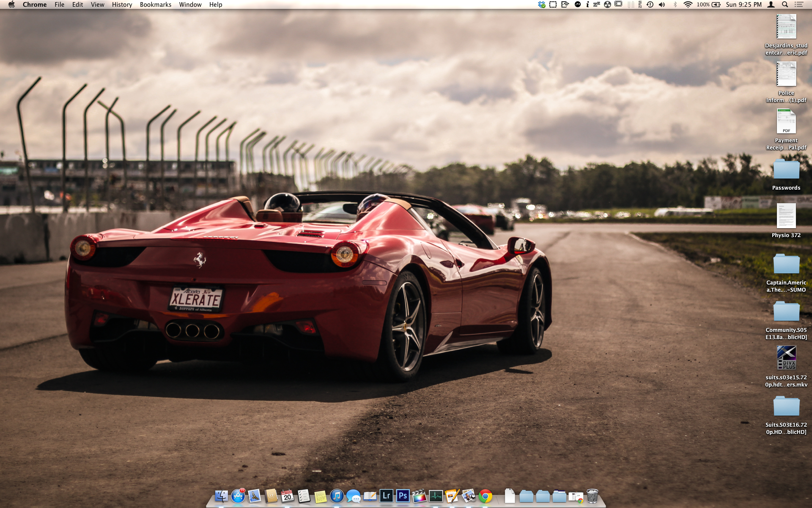The width and height of the screenshot is (812, 508).
Task: Launch Pages from the dock
Action: pos(453,496)
